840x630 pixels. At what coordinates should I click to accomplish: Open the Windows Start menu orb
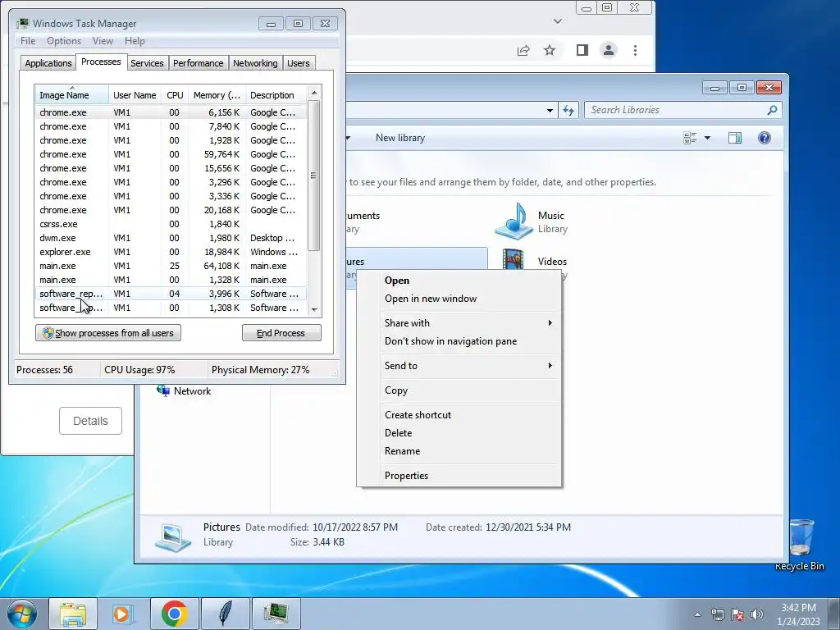[21, 614]
